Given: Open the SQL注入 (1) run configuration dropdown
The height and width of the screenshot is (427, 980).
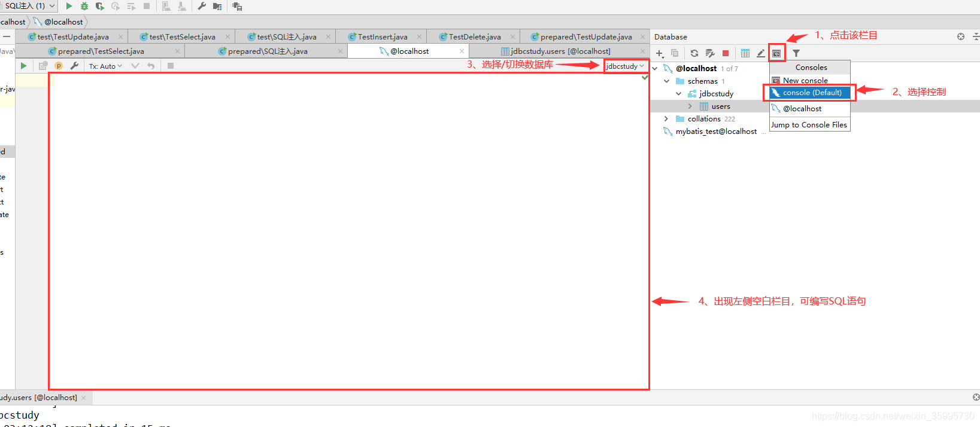Looking at the screenshot, I should click(x=28, y=6).
